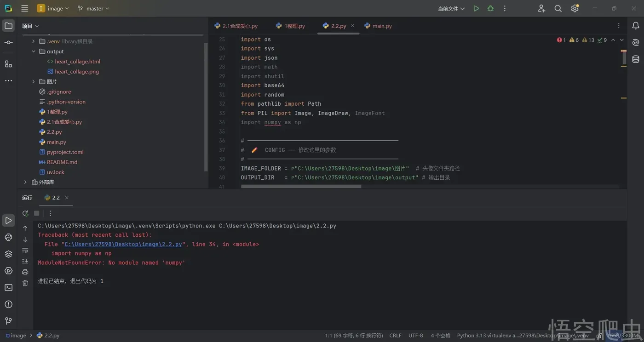
Task: Close the 2.2.py editor tab
Action: (x=352, y=26)
